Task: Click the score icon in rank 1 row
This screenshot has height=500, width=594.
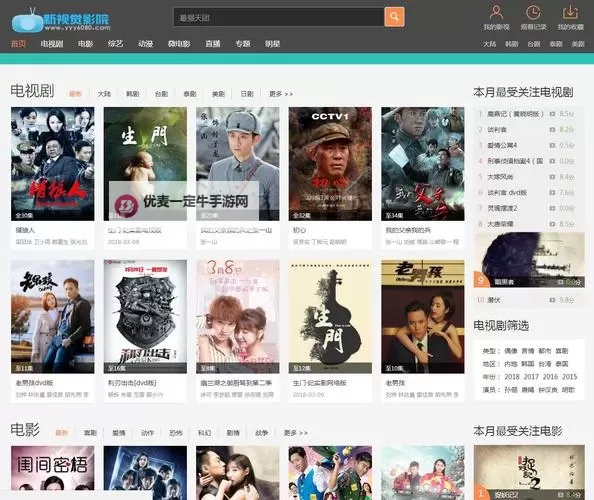Action: pyautogui.click(x=552, y=114)
